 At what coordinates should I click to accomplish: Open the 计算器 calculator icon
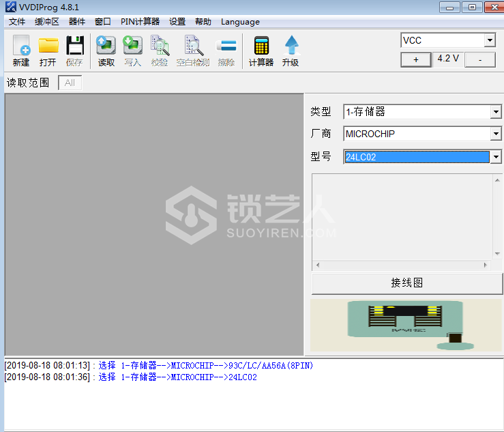261,51
